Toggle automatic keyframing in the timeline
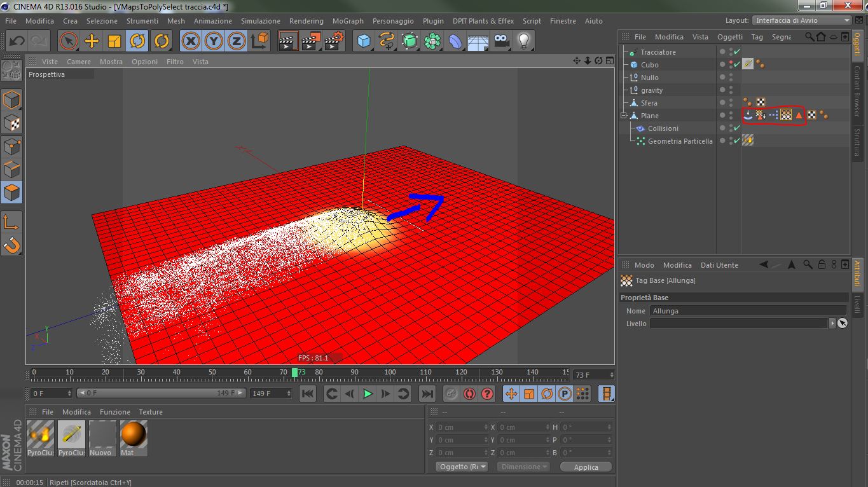The image size is (868, 487). click(x=469, y=394)
